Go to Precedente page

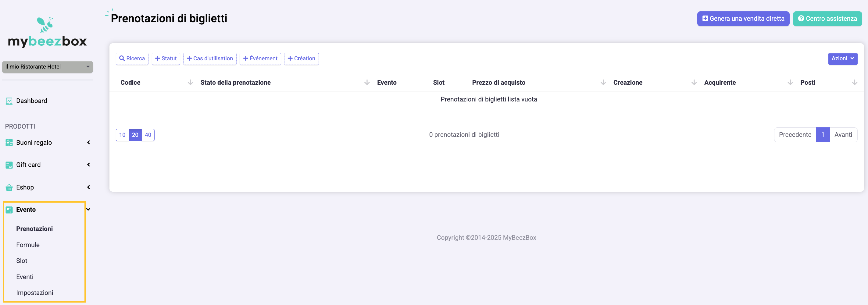[x=795, y=135]
